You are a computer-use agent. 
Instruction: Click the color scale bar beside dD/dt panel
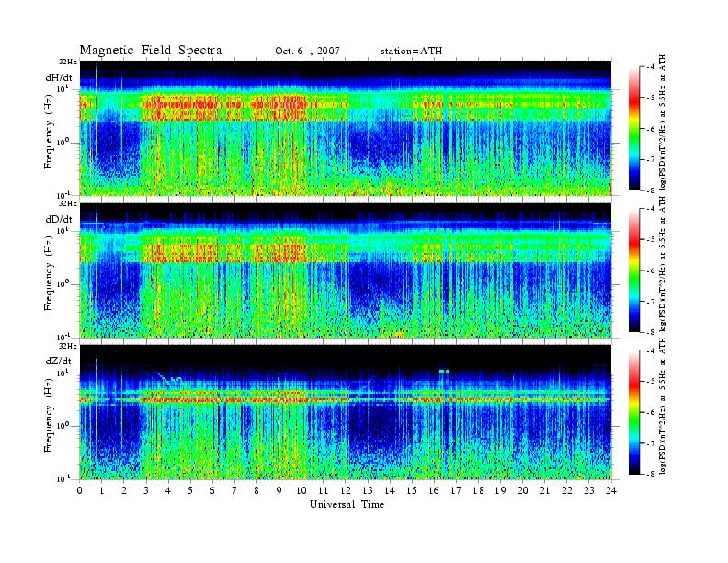pyautogui.click(x=633, y=270)
